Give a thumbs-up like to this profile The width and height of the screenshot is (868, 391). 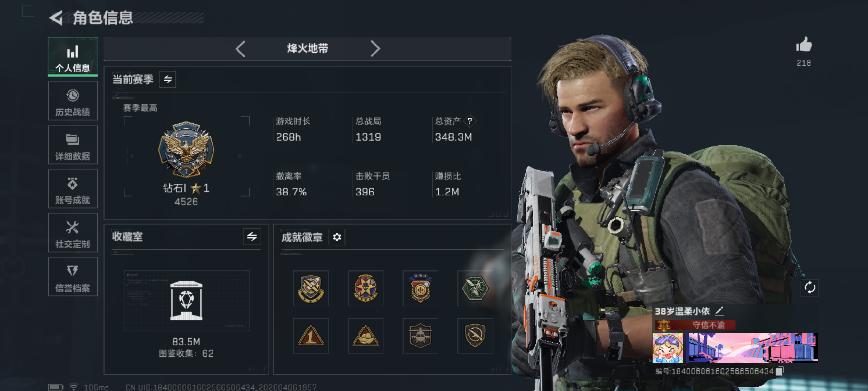click(x=804, y=44)
